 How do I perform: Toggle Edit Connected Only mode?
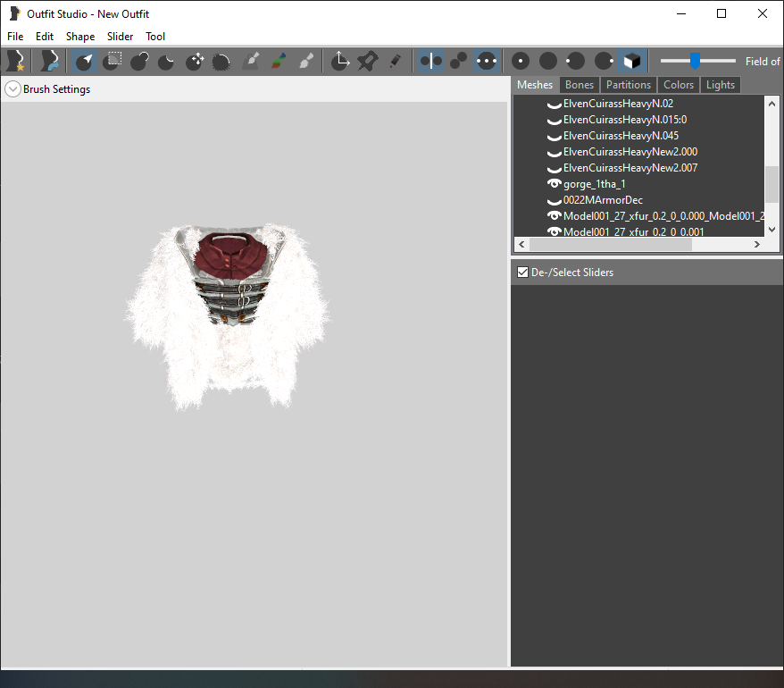[x=458, y=61]
